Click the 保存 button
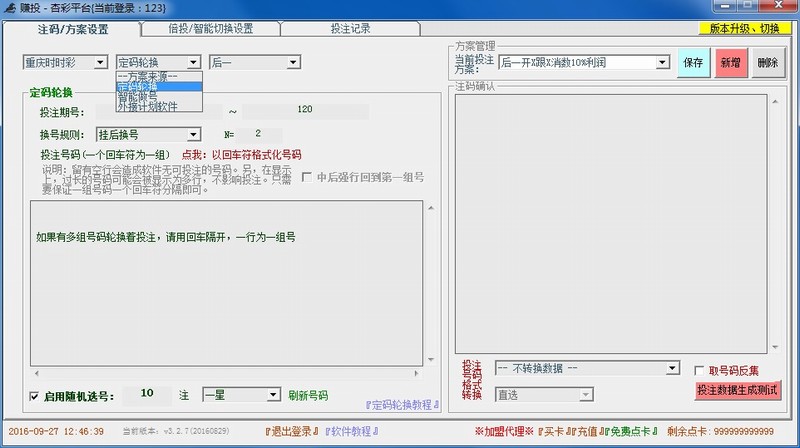The height and width of the screenshot is (448, 800). click(693, 62)
